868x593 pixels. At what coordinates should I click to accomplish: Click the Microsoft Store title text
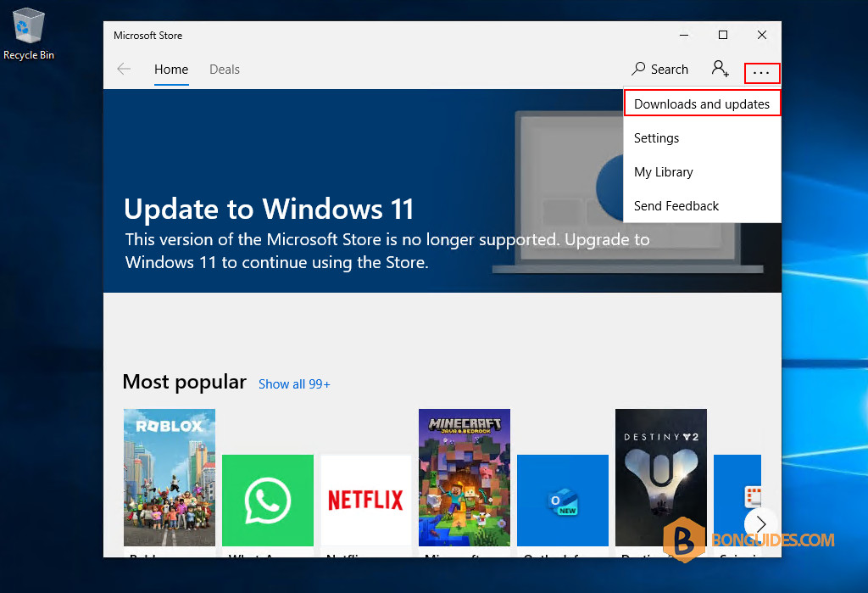[x=147, y=36]
